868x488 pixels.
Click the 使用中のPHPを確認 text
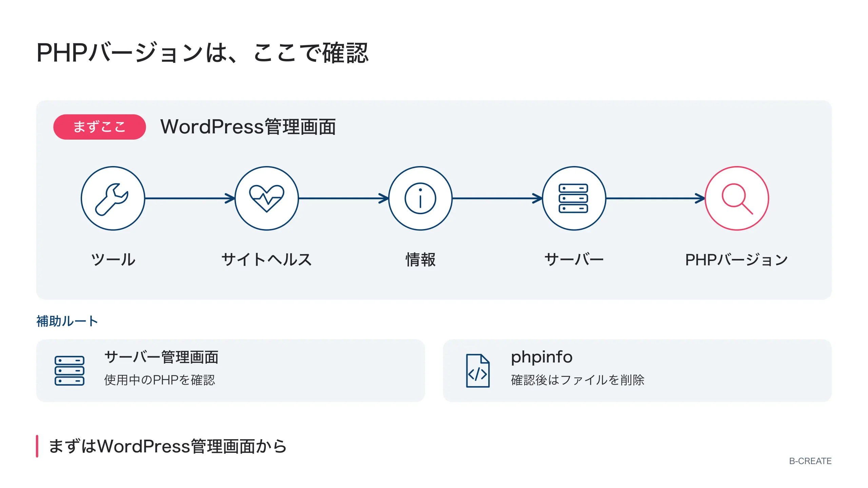(x=159, y=380)
